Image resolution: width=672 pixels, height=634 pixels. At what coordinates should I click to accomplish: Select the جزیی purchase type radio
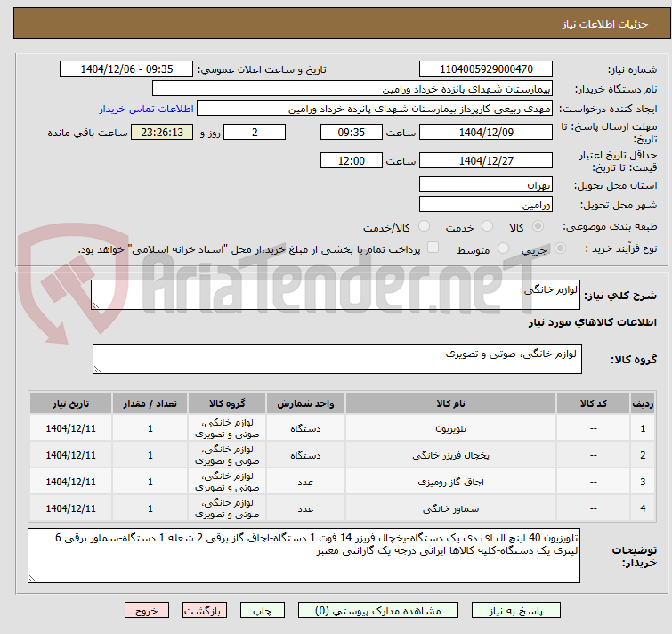[x=560, y=248]
